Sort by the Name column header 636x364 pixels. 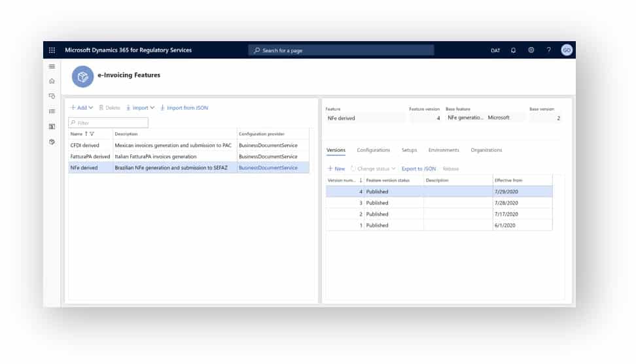(77, 133)
